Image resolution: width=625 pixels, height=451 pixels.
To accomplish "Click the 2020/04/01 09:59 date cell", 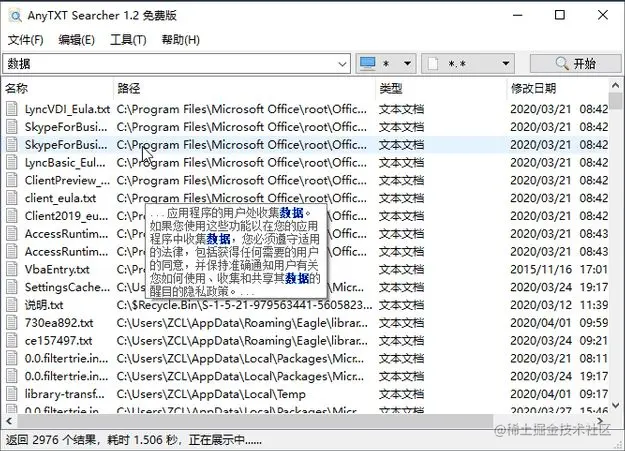I will point(559,323).
